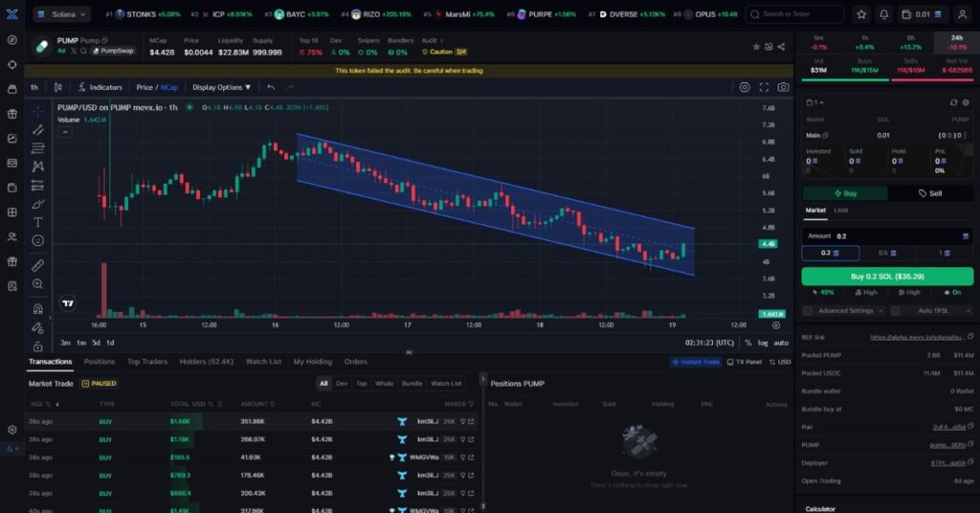The height and width of the screenshot is (513, 980).
Task: Choose the 0.5 SOL preset amount
Action: click(x=887, y=253)
